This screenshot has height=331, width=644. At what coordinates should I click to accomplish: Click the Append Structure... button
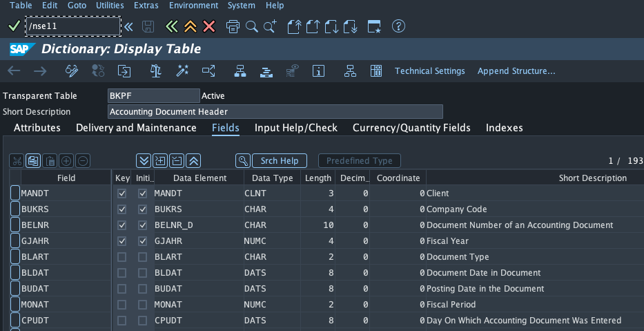pyautogui.click(x=516, y=71)
